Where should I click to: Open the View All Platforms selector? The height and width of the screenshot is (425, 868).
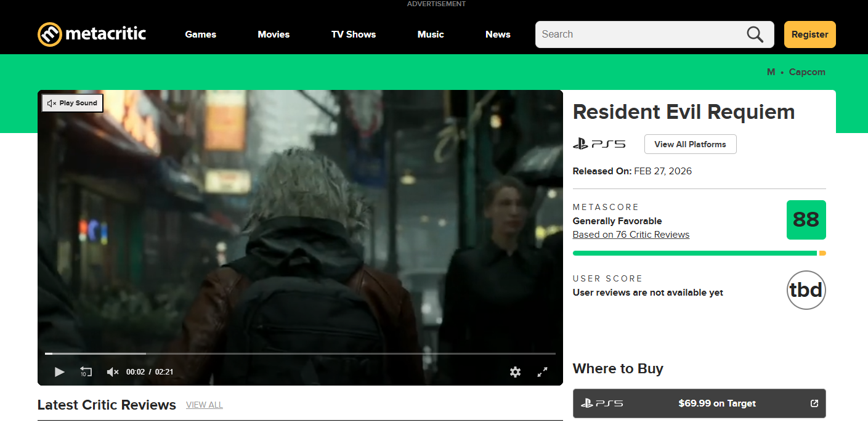coord(690,144)
